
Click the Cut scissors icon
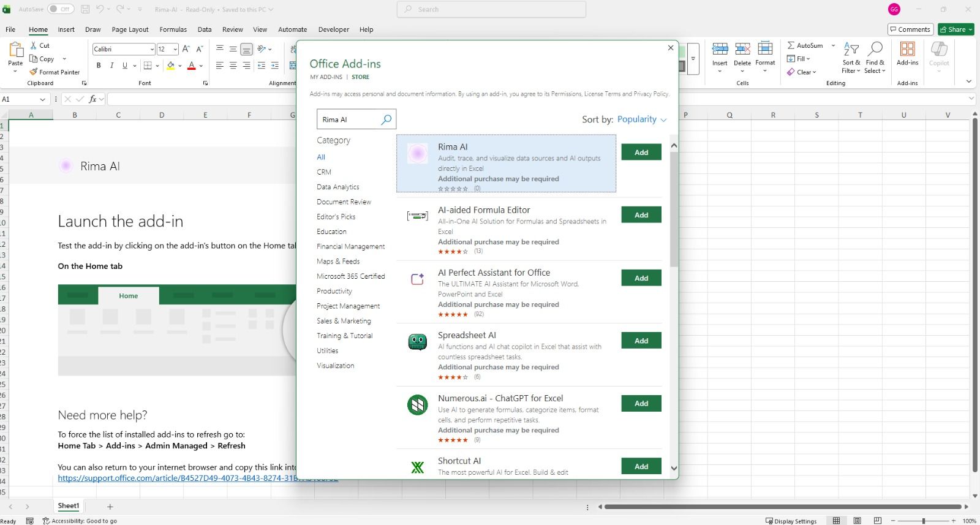34,45
